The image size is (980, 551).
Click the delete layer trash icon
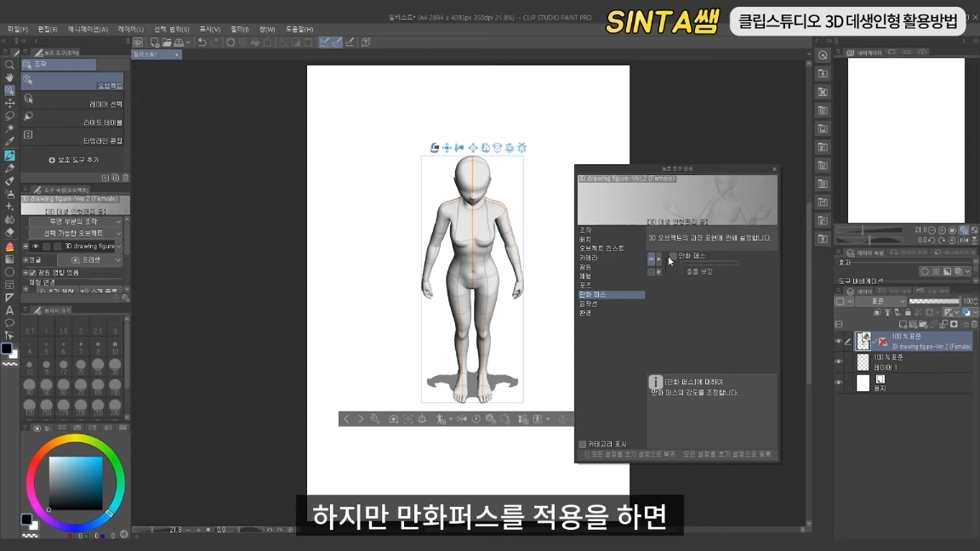tap(974, 324)
